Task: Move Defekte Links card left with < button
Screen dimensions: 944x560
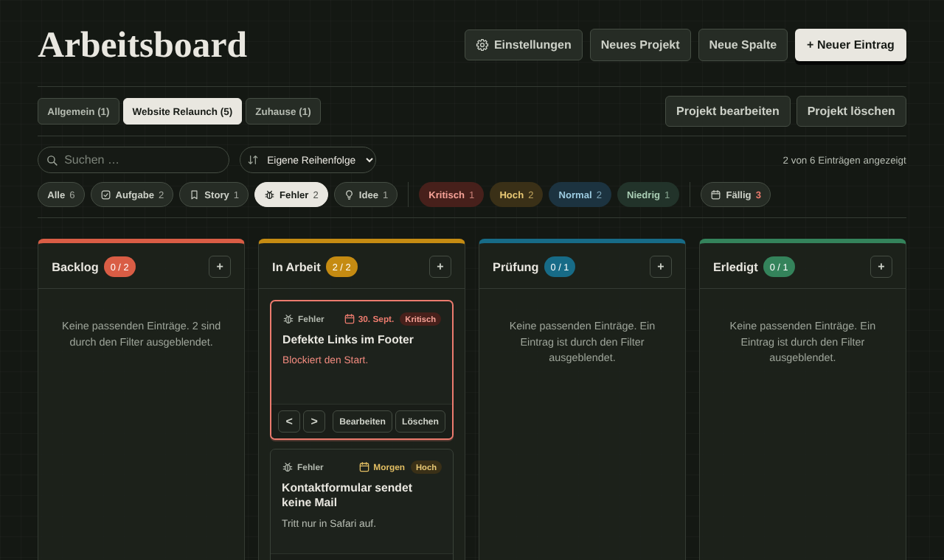Action: coord(289,421)
